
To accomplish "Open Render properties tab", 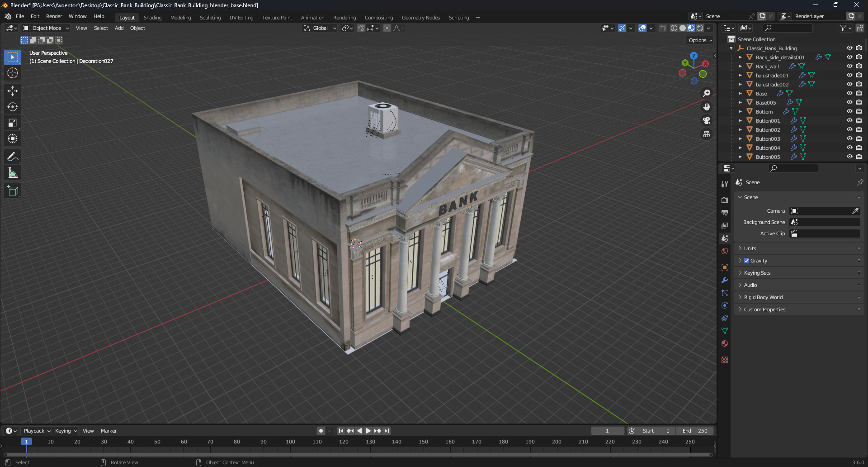I will pos(725,200).
